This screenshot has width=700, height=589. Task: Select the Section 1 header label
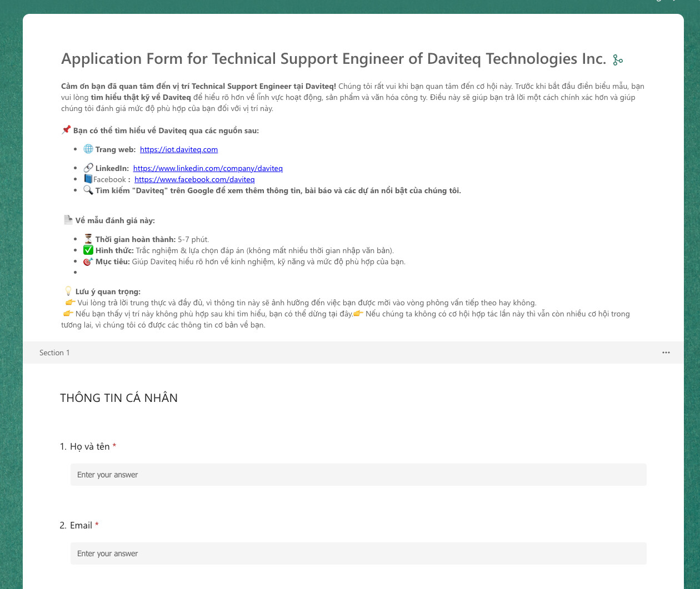pos(54,353)
